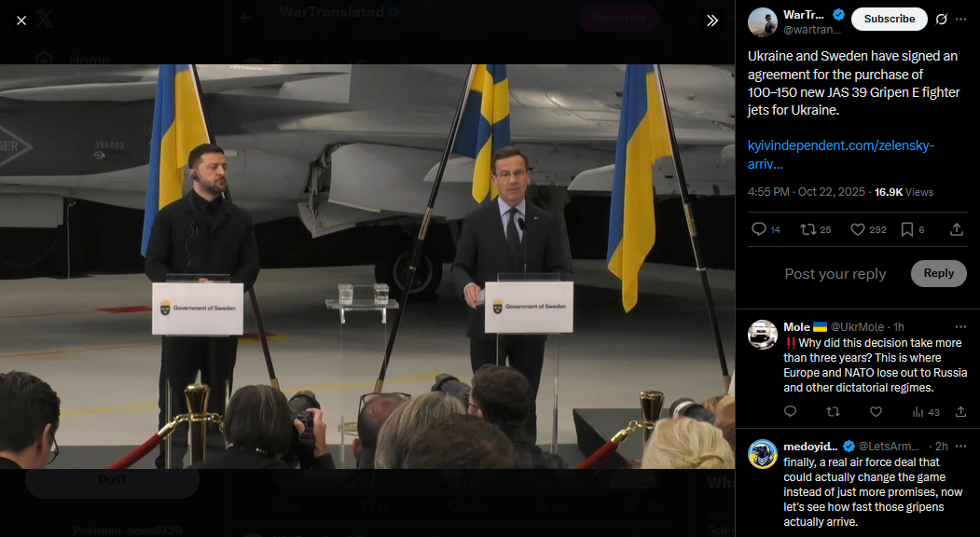Open more options on Mole's reply

click(960, 327)
